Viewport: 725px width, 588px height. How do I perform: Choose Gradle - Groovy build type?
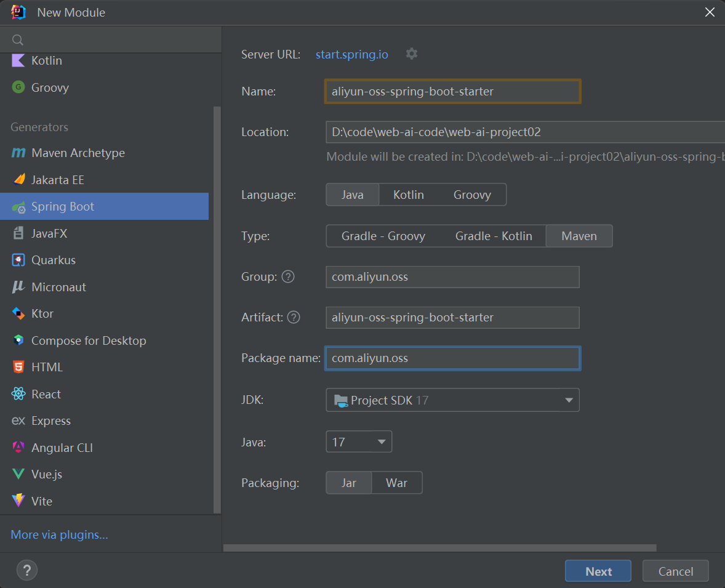(383, 236)
